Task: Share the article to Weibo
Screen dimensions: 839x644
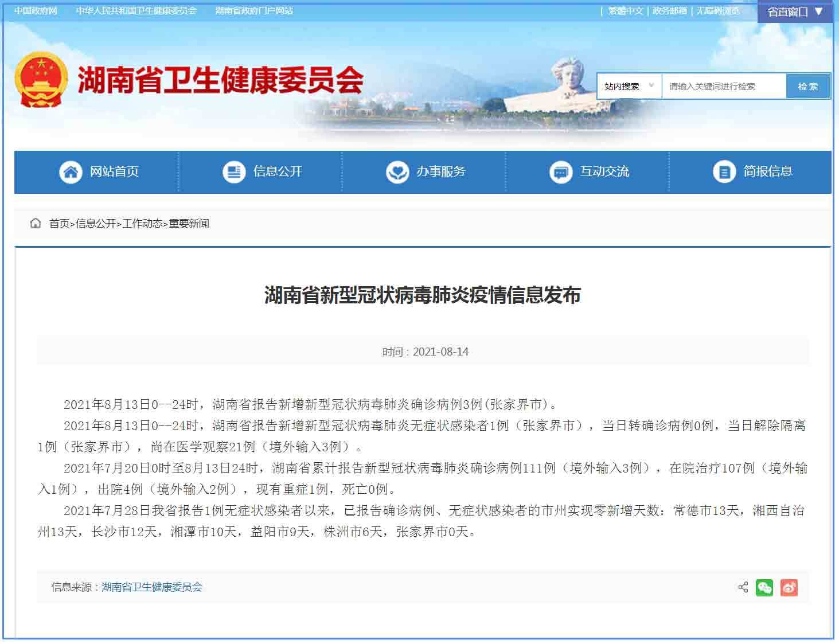Action: click(790, 587)
